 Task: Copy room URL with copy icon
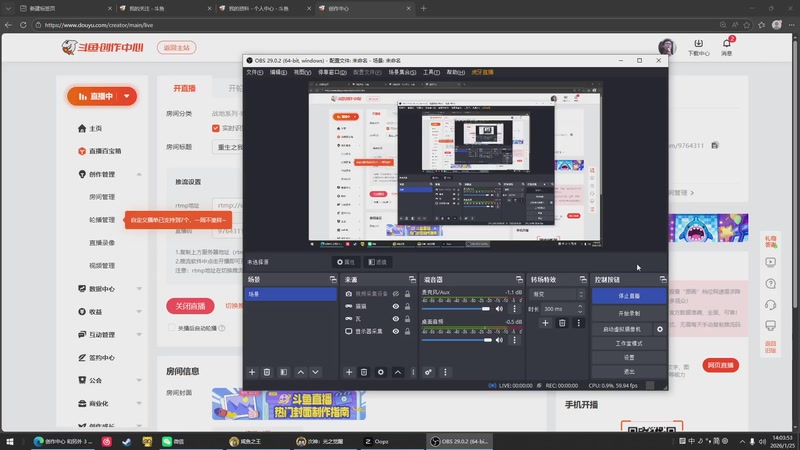[715, 145]
